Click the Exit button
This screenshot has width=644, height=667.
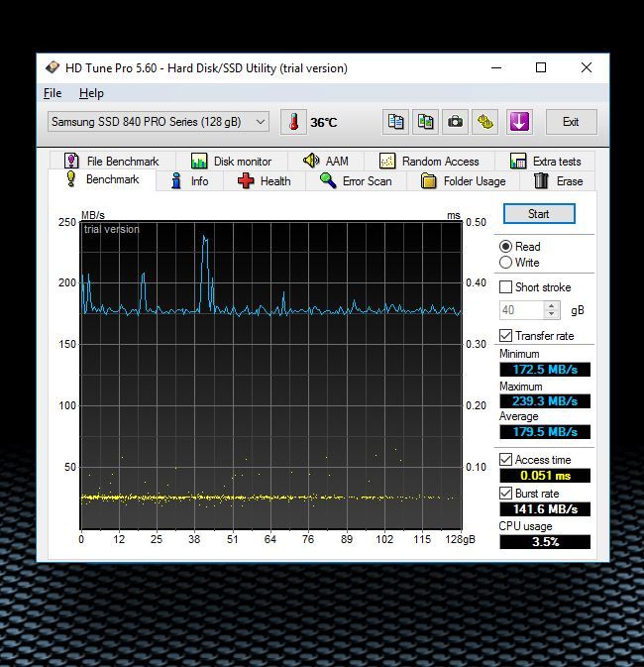point(571,122)
